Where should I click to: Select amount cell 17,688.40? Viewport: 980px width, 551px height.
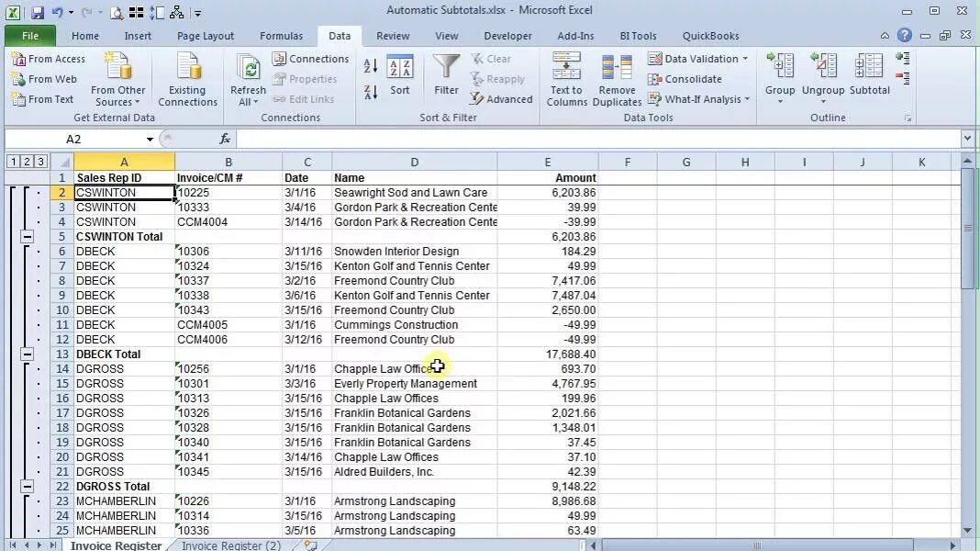tap(548, 354)
